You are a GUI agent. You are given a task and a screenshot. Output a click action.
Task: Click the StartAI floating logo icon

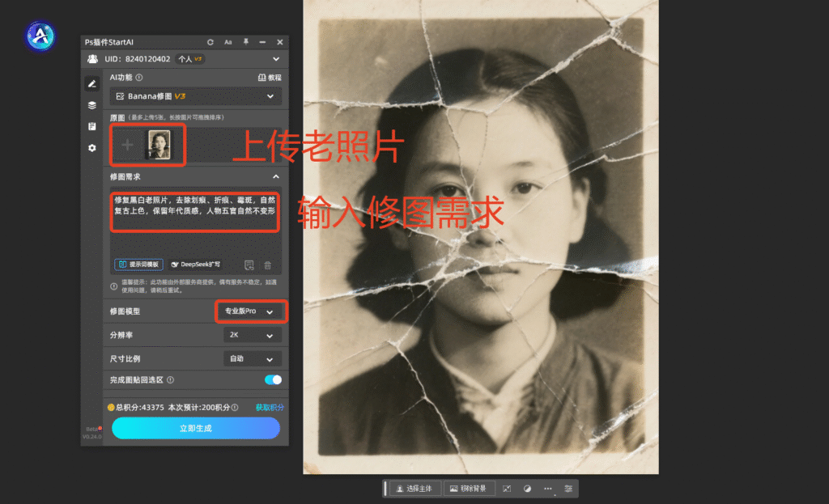pos(39,36)
